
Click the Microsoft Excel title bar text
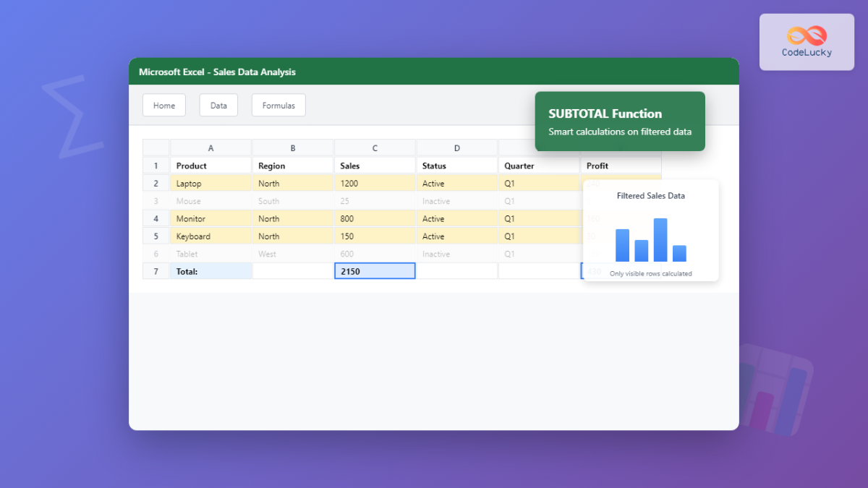[x=216, y=72]
